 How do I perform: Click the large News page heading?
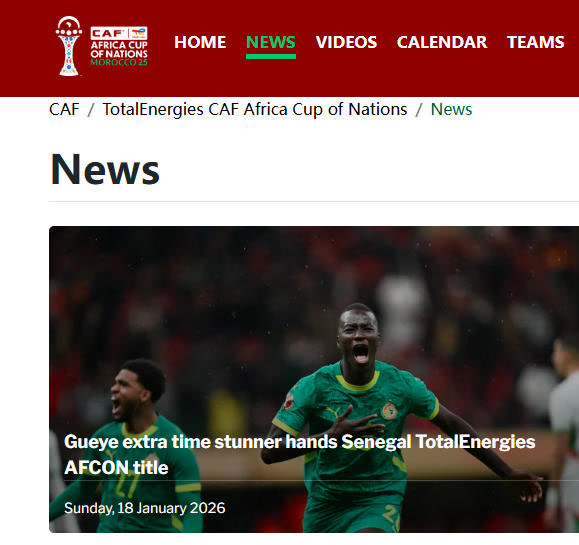(105, 169)
